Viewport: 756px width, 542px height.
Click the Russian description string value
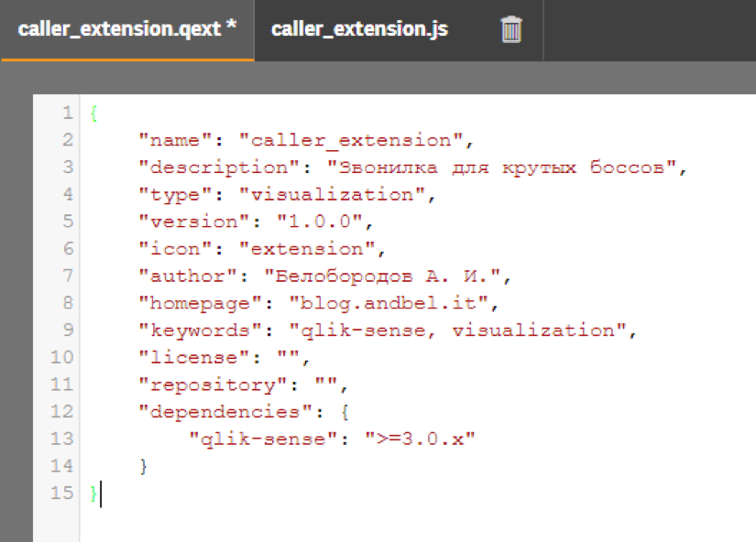tap(501, 168)
